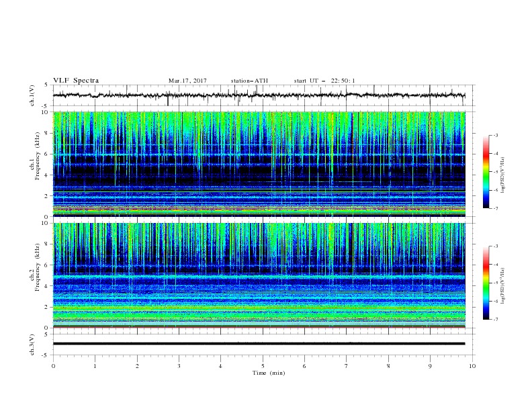Image resolution: width=532 pixels, height=411 pixels.
Task: Click inside the ch.2 spectrogram panel
Action: click(x=259, y=275)
